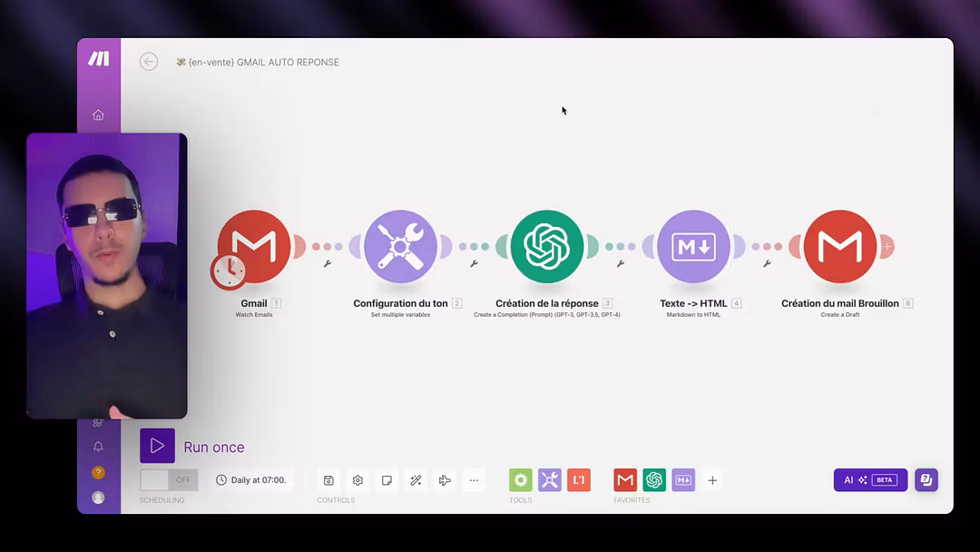Toggle the scheduling OFF switch
The height and width of the screenshot is (552, 980).
[169, 480]
